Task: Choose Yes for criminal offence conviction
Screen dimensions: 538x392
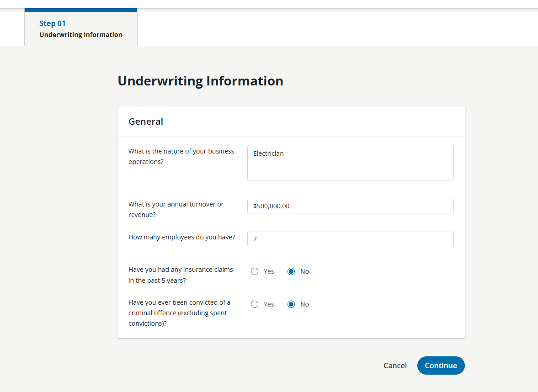Action: (255, 304)
